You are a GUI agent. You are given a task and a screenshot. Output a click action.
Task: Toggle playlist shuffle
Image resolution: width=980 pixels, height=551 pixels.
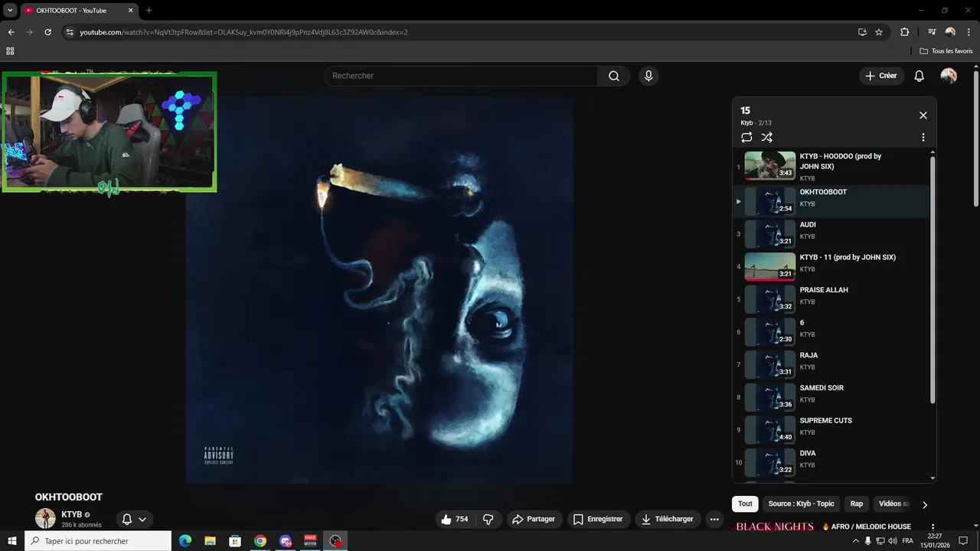(x=766, y=138)
